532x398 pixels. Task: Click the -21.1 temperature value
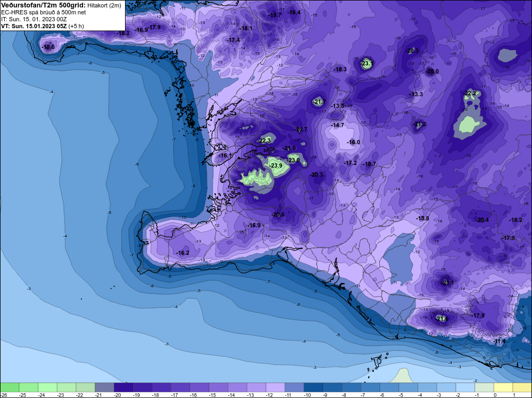448,283
